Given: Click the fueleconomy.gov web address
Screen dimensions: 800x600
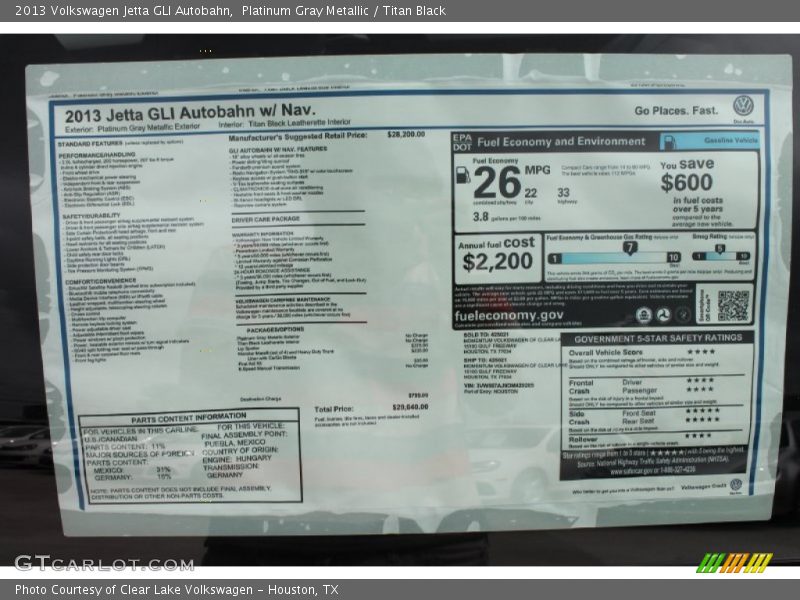Looking at the screenshot, I should pos(509,315).
